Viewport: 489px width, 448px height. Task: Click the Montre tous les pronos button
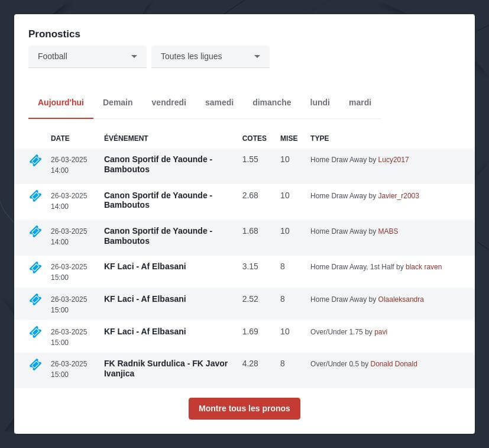click(x=245, y=409)
